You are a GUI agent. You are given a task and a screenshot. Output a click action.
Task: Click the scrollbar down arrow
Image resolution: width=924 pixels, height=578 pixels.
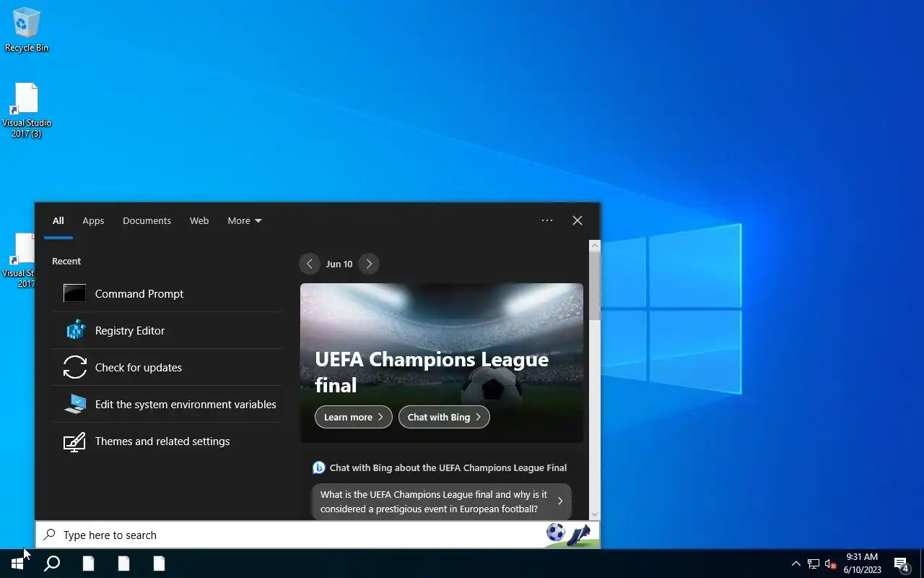595,514
